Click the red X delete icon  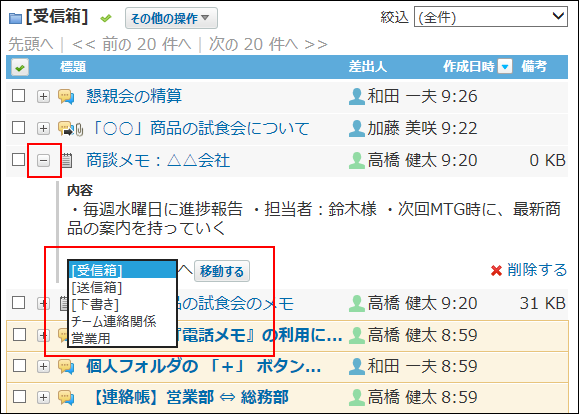coord(496,271)
